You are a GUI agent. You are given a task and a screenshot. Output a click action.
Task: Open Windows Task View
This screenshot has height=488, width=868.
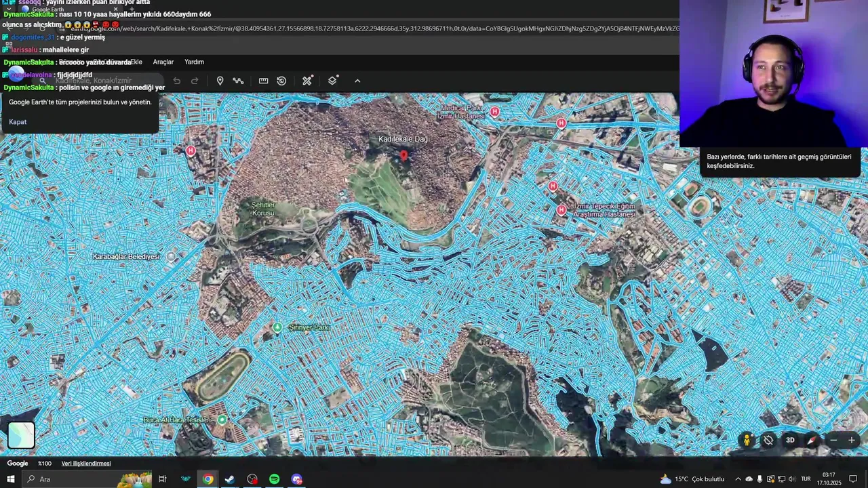click(x=163, y=479)
